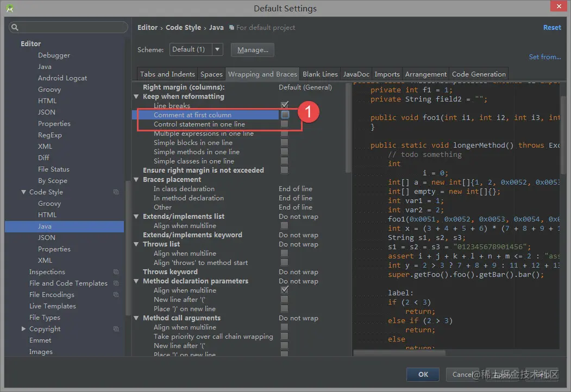The height and width of the screenshot is (392, 571).
Task: Click the Manage... button
Action: 253,50
